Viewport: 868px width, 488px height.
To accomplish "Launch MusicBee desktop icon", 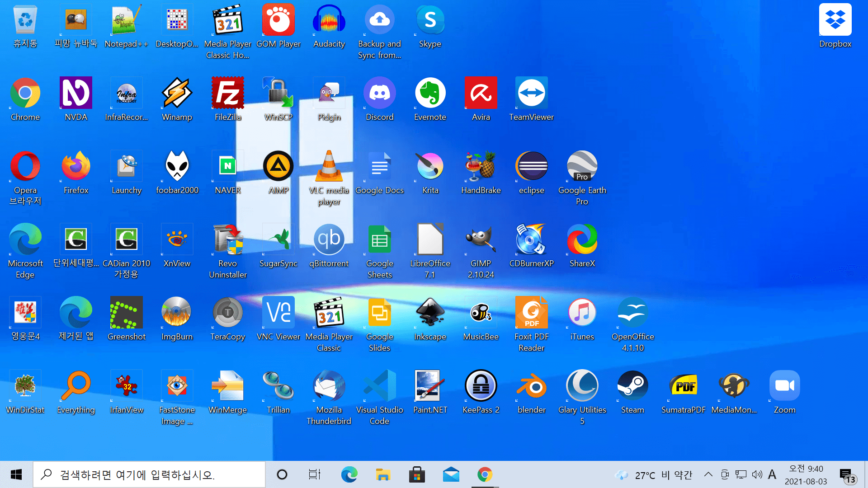I will click(x=481, y=319).
